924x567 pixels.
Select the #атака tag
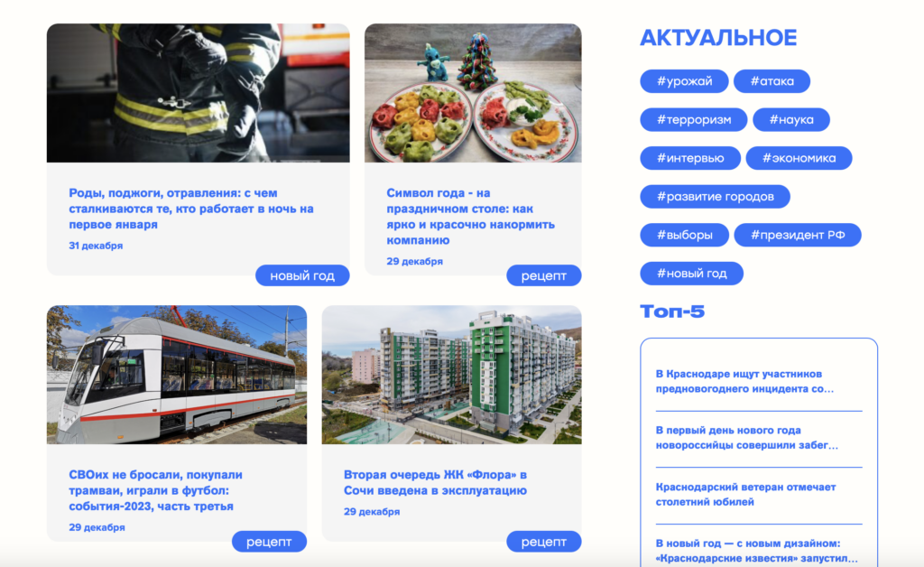[x=772, y=81]
